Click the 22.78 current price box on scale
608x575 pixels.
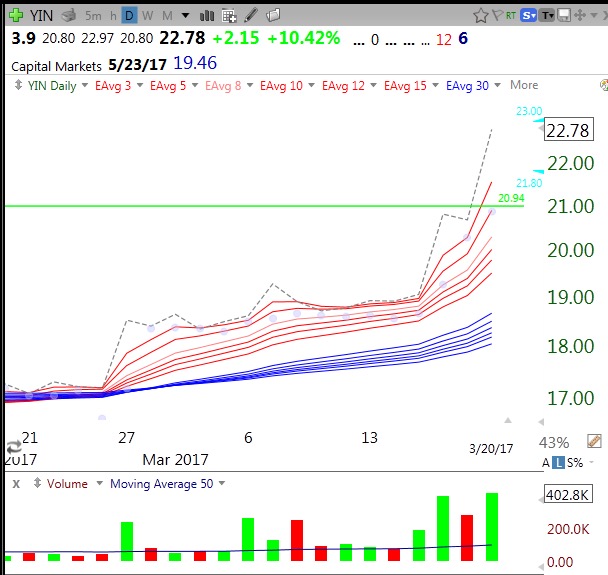(x=568, y=130)
